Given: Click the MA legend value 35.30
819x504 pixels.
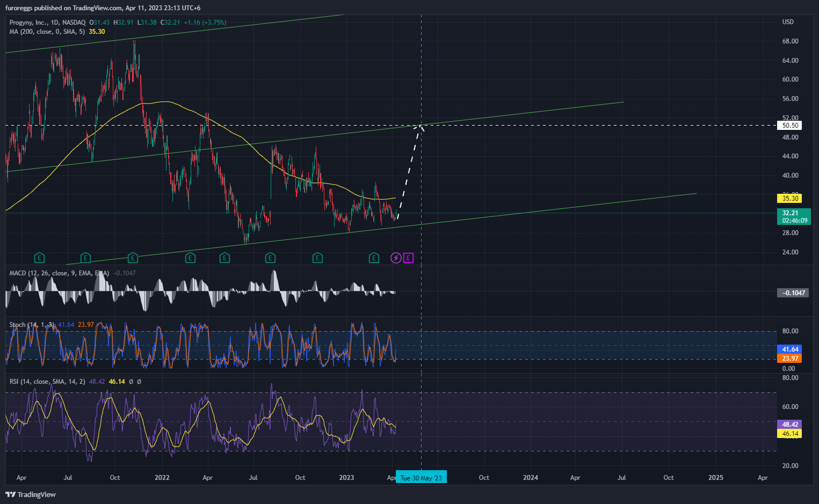Looking at the screenshot, I should 97,32.
